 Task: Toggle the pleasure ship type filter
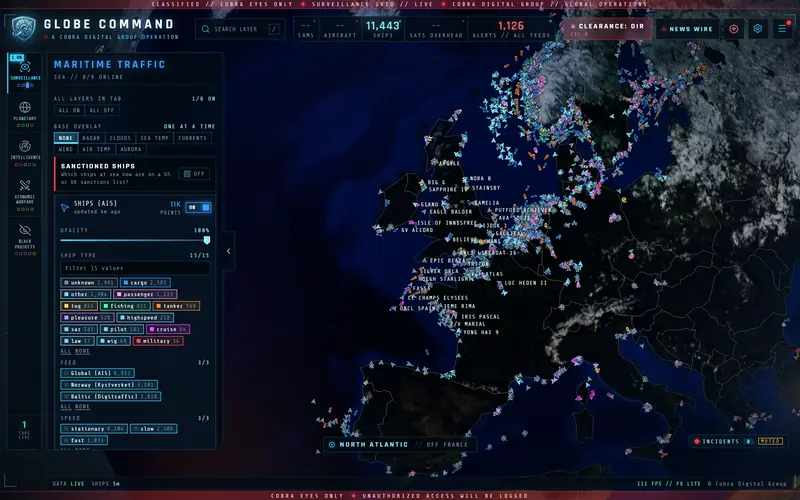(87, 317)
